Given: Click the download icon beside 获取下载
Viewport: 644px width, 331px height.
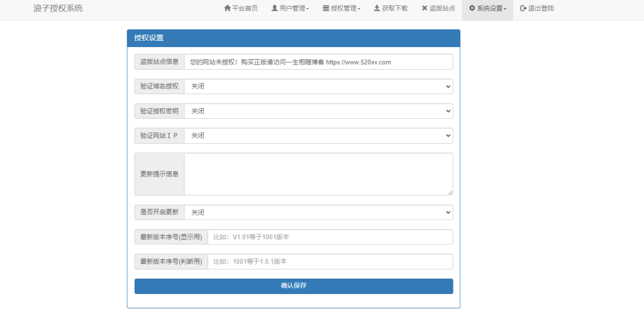Looking at the screenshot, I should tap(377, 8).
